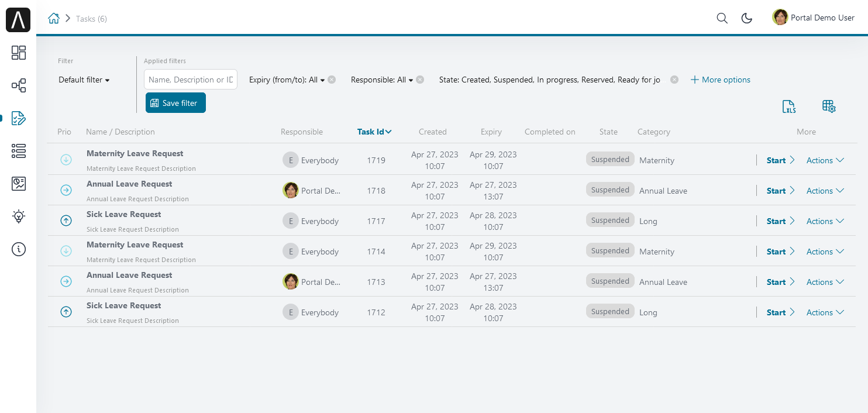Remove the State filter

pos(674,80)
